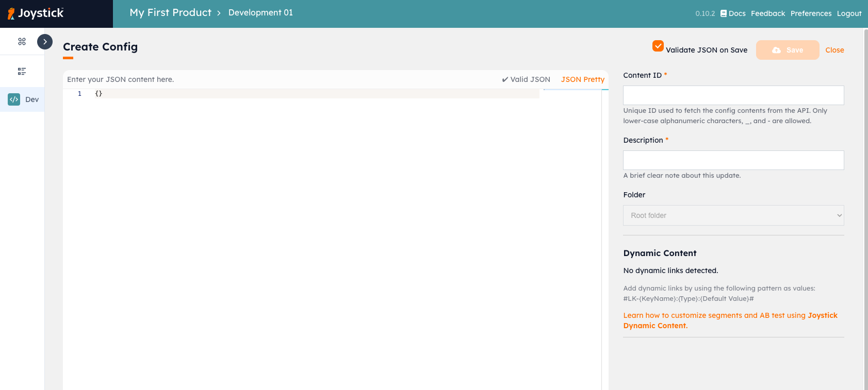Toggle Validate JSON on Save checkbox
The height and width of the screenshot is (390, 868).
(658, 46)
